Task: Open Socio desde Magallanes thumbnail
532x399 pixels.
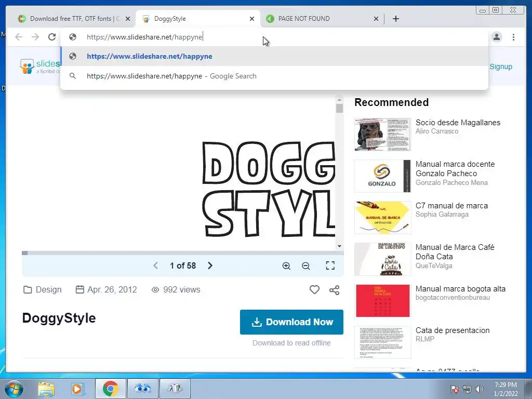Action: click(383, 135)
